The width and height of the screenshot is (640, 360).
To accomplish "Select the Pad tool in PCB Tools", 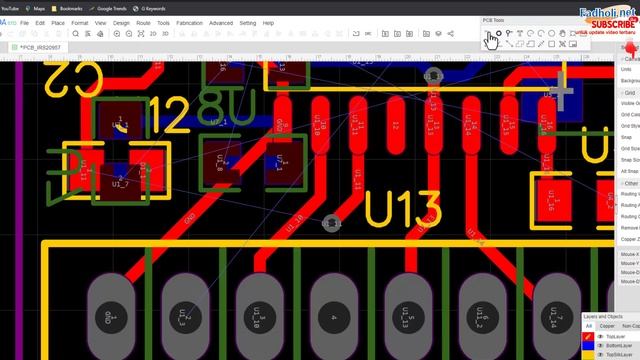I will point(498,33).
